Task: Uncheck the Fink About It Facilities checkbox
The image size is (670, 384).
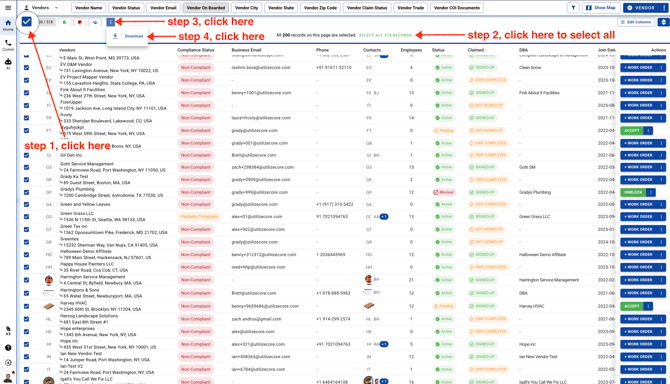Action: [26, 93]
